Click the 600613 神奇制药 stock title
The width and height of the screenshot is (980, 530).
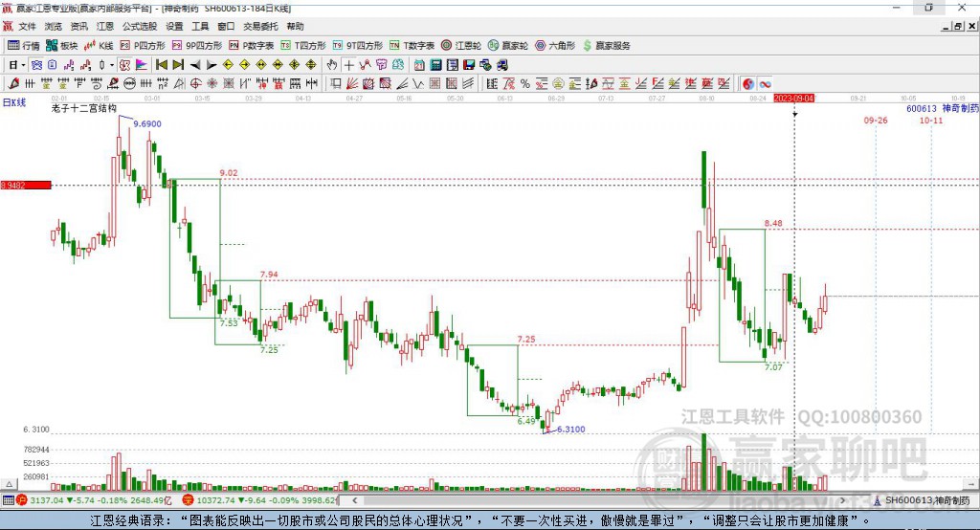click(943, 108)
